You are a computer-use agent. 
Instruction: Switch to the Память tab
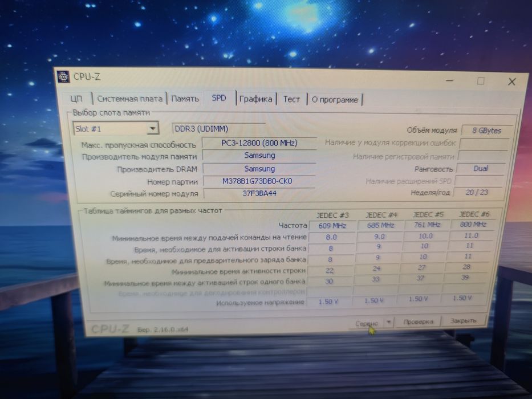185,99
